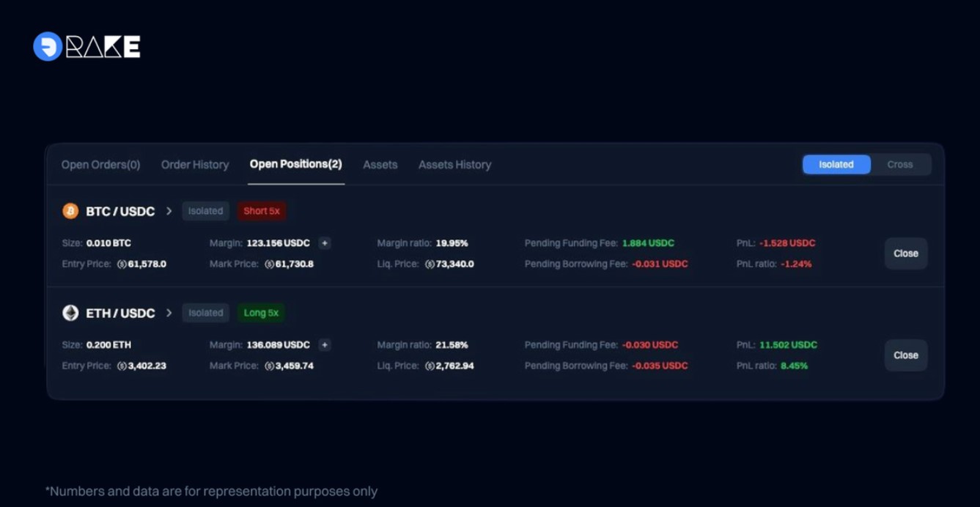Expand the ETH/USDC position chevron

(169, 312)
